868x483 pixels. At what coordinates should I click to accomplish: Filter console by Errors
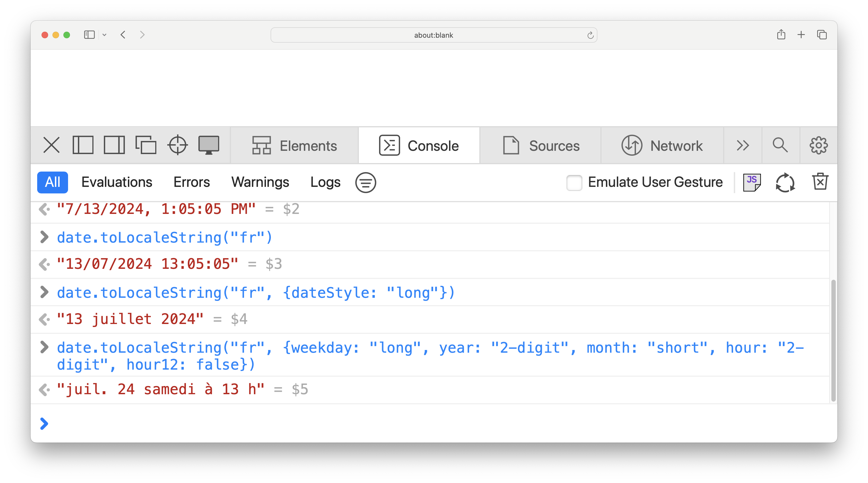[191, 182]
